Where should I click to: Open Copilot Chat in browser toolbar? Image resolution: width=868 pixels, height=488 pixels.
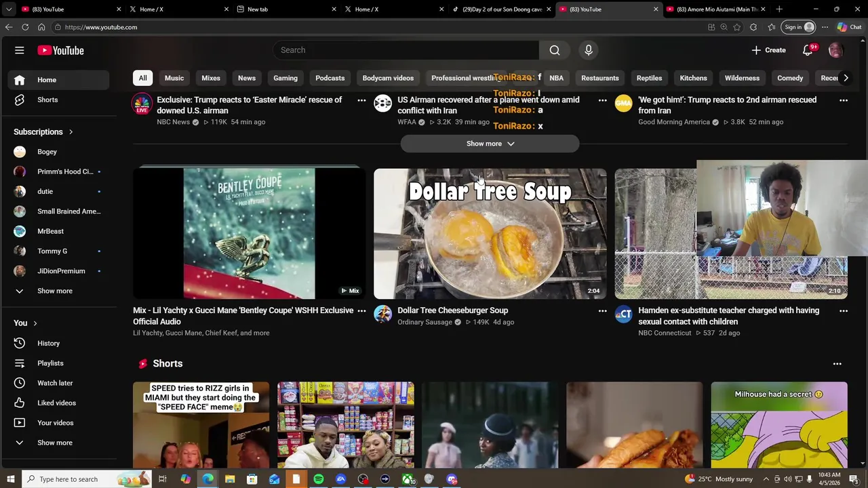coord(850,27)
